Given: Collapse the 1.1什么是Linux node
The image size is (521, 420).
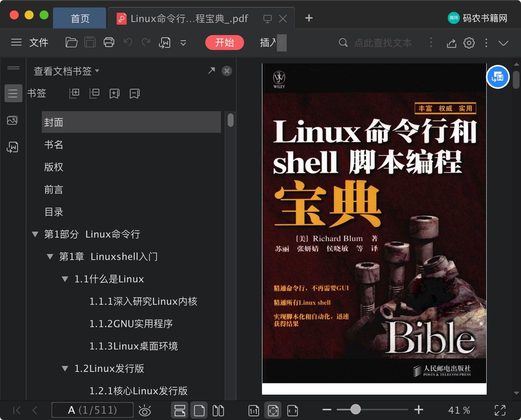Looking at the screenshot, I should coord(65,279).
